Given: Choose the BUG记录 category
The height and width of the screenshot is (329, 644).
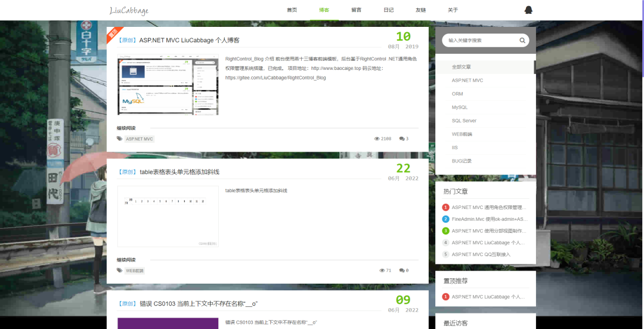Looking at the screenshot, I should click(x=462, y=161).
